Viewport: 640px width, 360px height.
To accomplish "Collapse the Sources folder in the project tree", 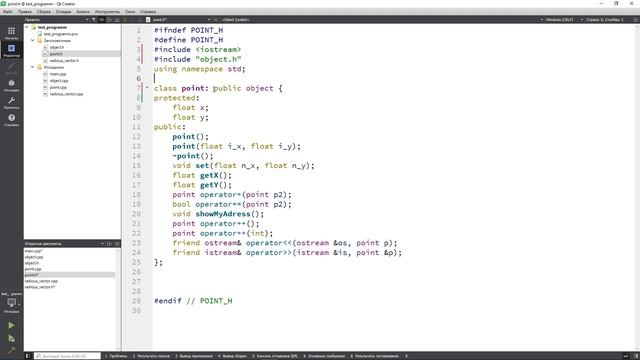I will pyautogui.click(x=33, y=67).
